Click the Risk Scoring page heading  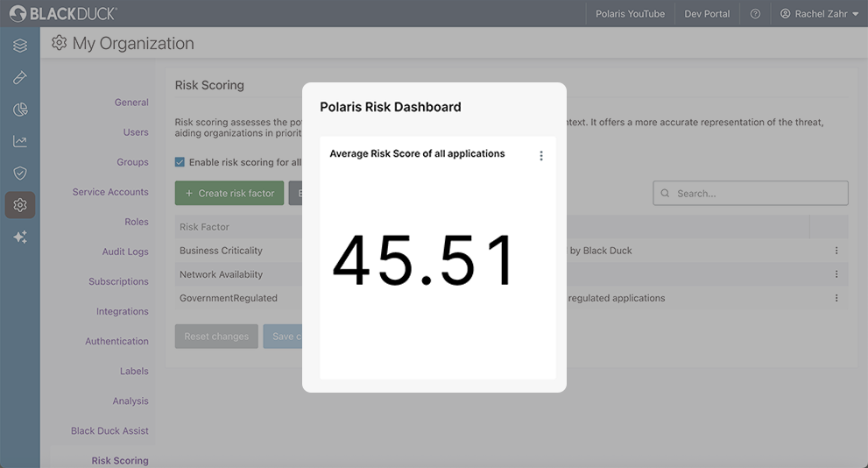tap(209, 85)
